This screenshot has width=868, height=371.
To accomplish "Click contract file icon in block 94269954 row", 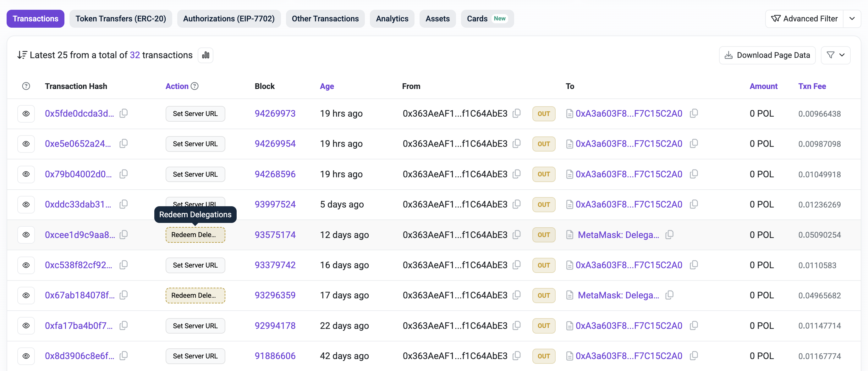I will 569,144.
